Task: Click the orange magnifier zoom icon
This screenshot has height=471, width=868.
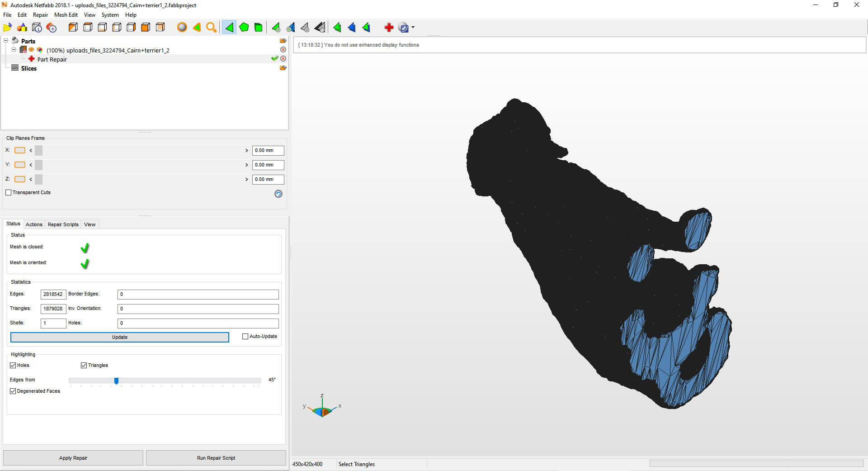Action: (211, 28)
